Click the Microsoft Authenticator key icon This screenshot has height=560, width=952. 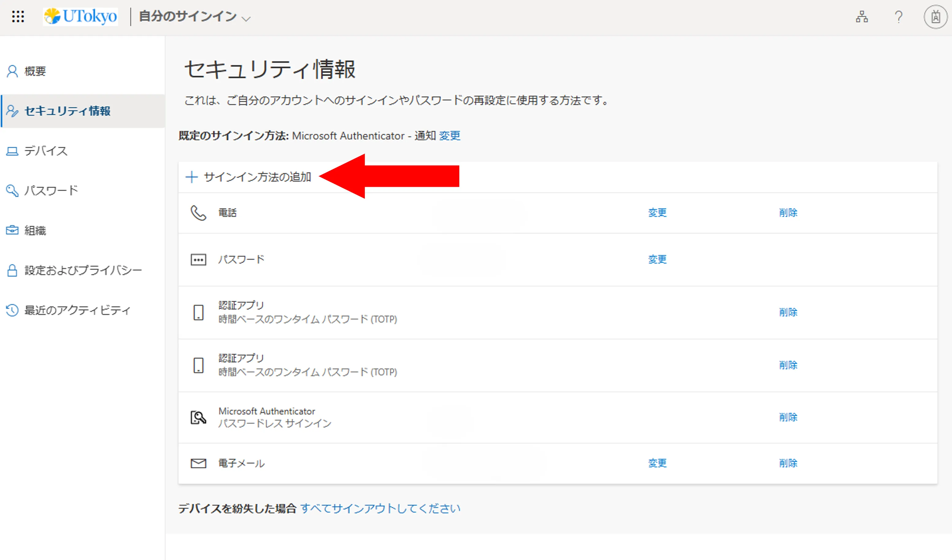pyautogui.click(x=198, y=418)
